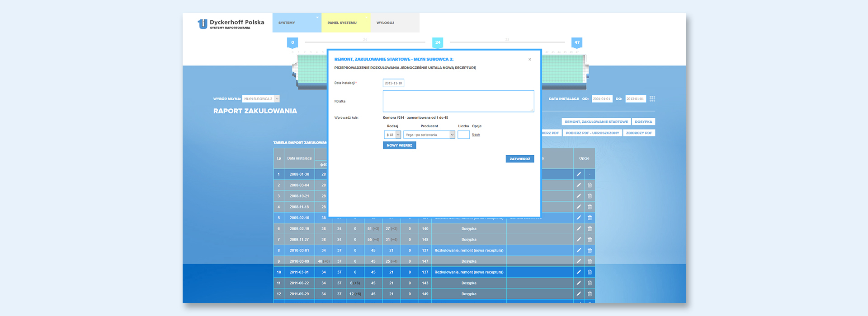
Task: Open the grid icon beside the date range
Action: pos(652,99)
